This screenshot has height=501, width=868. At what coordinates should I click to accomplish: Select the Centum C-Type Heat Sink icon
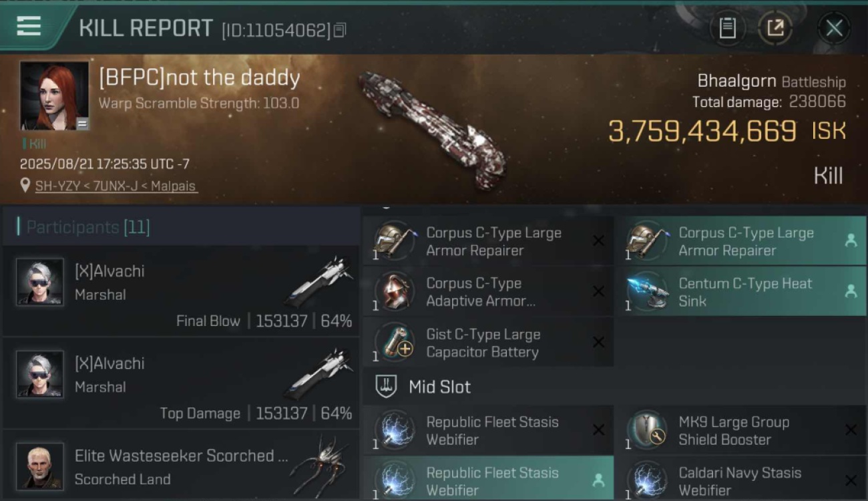(648, 292)
